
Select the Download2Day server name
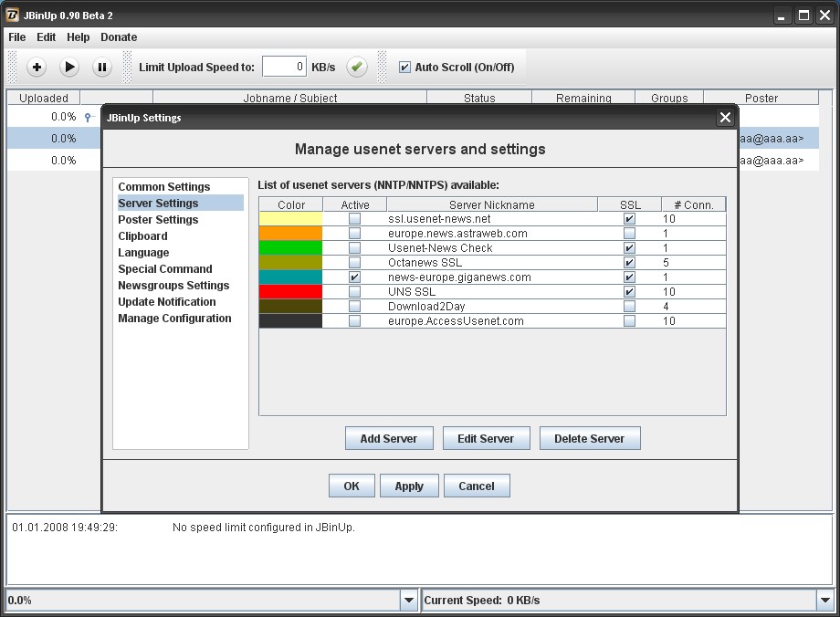[426, 307]
